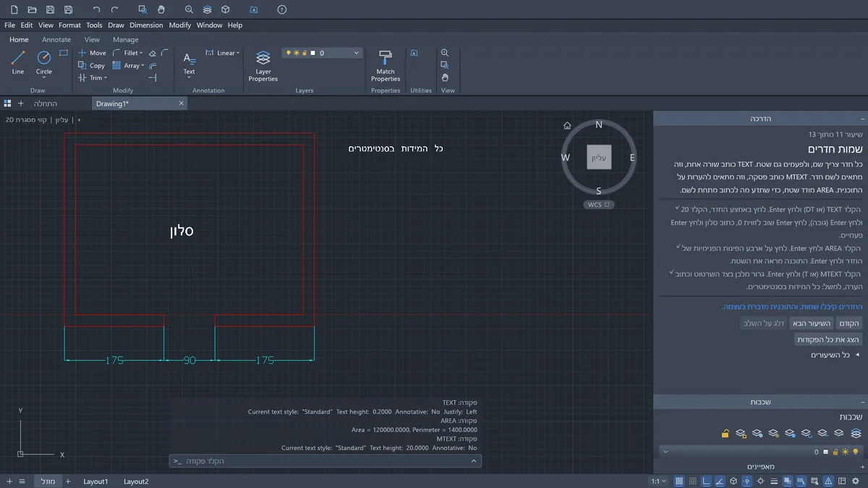Activate the Move tool
868x488 pixels.
92,53
